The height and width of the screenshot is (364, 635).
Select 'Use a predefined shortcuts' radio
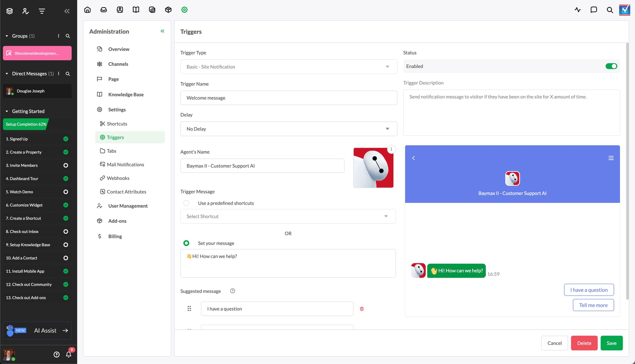coord(187,203)
